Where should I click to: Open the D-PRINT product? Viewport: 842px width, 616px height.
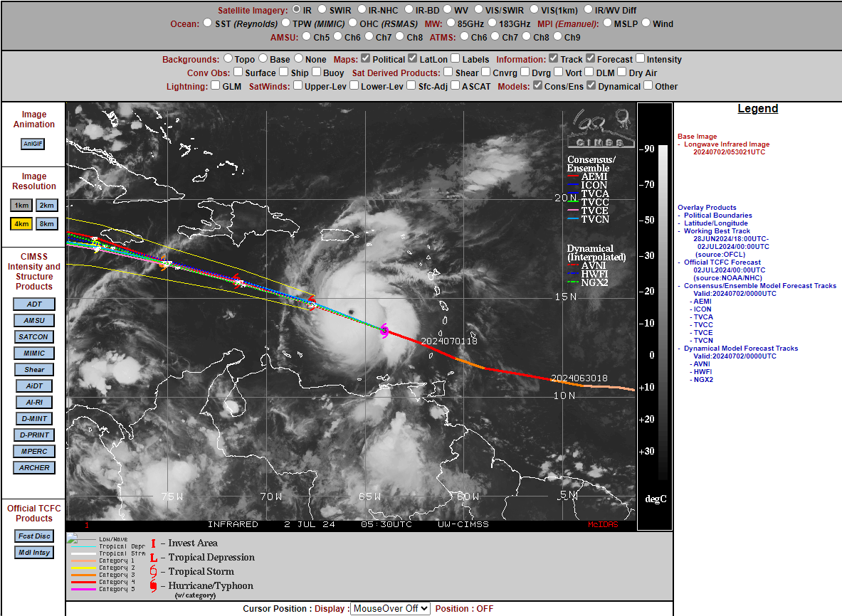pos(34,435)
